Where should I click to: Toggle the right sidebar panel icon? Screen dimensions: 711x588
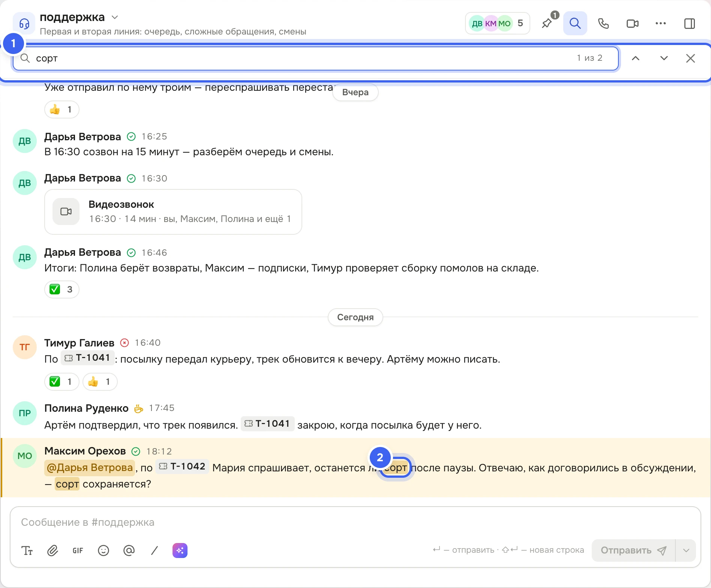[690, 23]
